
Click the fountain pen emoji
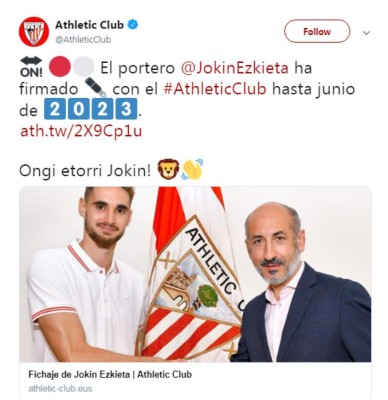pos(95,88)
